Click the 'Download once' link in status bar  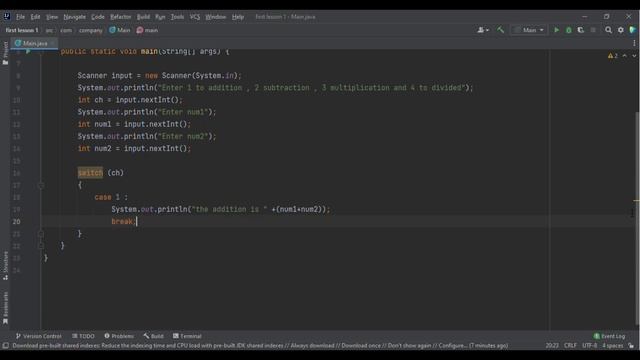point(360,346)
